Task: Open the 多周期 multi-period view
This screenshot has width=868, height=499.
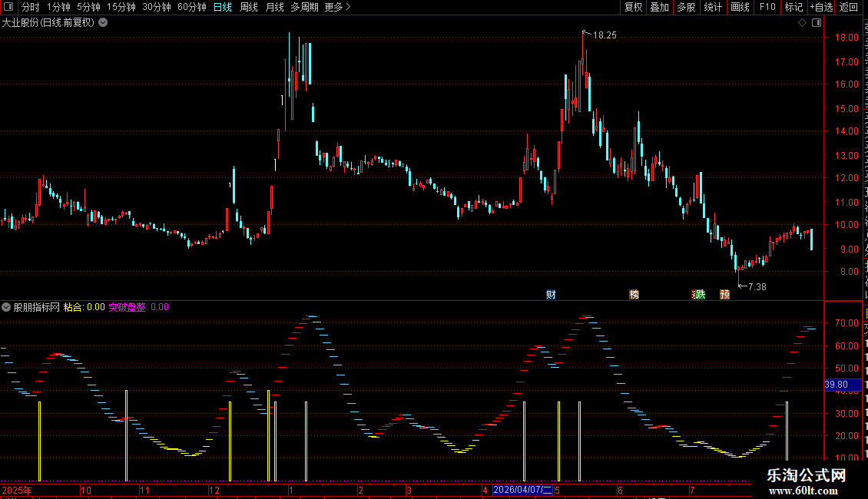Action: (x=304, y=7)
